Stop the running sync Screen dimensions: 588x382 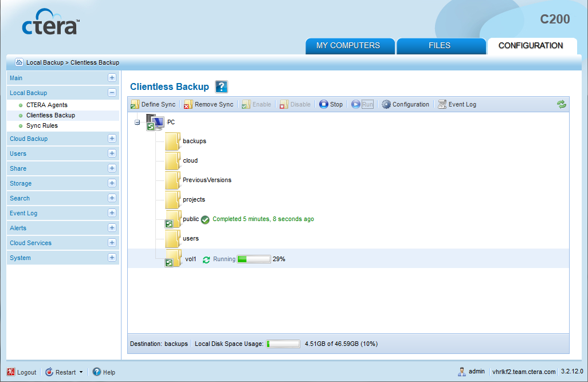pyautogui.click(x=331, y=105)
